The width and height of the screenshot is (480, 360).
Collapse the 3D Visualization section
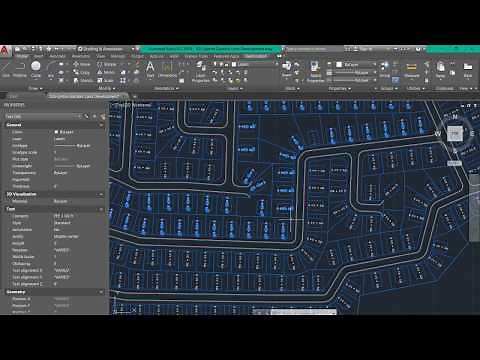click(101, 194)
